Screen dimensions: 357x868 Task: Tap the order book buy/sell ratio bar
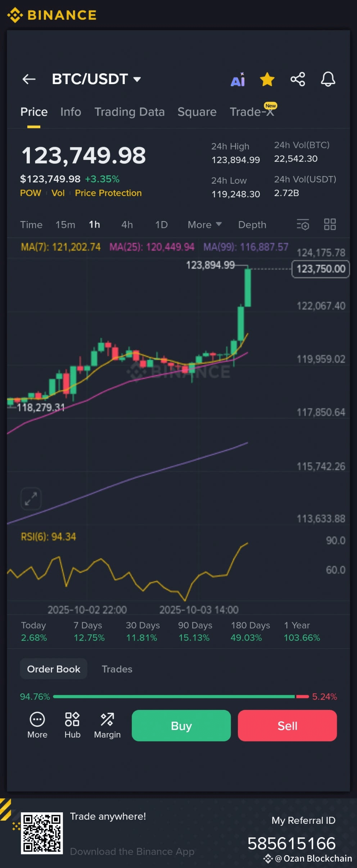tap(181, 697)
